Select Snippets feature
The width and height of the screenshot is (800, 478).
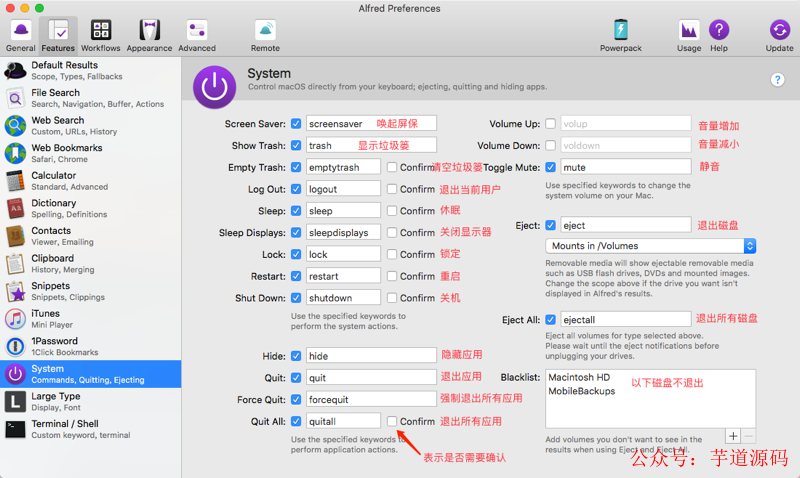[x=90, y=291]
